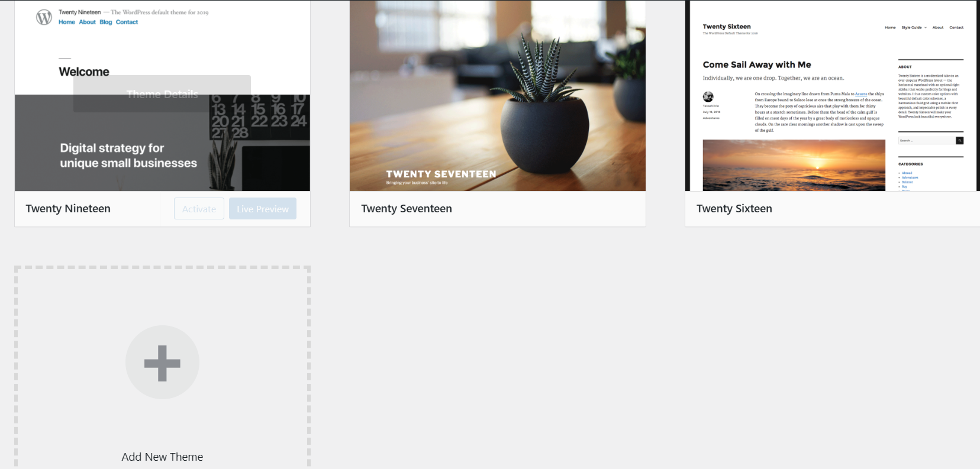980x469 pixels.
Task: Click the Contact link in Twenty Nineteen preview
Action: [x=127, y=22]
